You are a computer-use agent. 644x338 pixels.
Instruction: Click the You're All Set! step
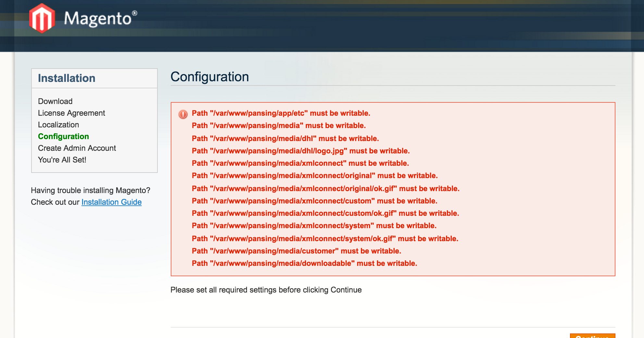click(x=62, y=160)
